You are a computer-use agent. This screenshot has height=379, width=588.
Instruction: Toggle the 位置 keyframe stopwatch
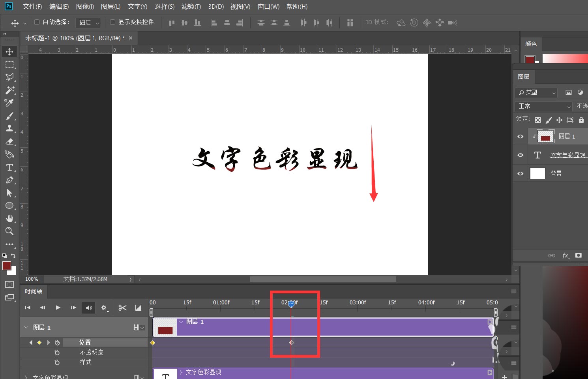pos(57,343)
